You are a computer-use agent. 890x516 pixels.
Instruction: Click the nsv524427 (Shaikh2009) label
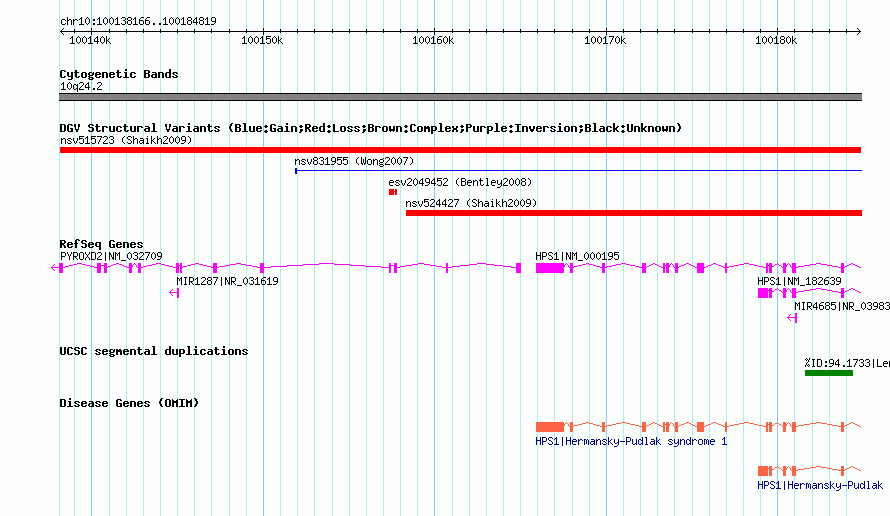[471, 203]
